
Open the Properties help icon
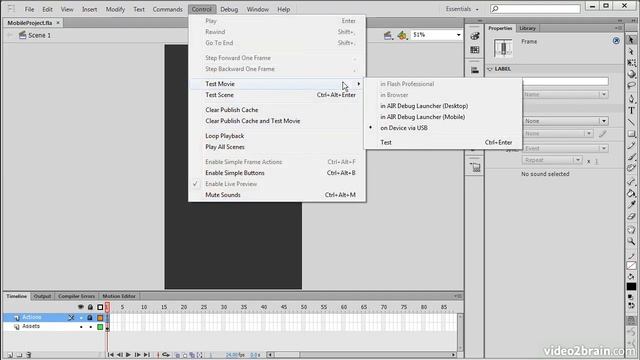[x=616, y=41]
